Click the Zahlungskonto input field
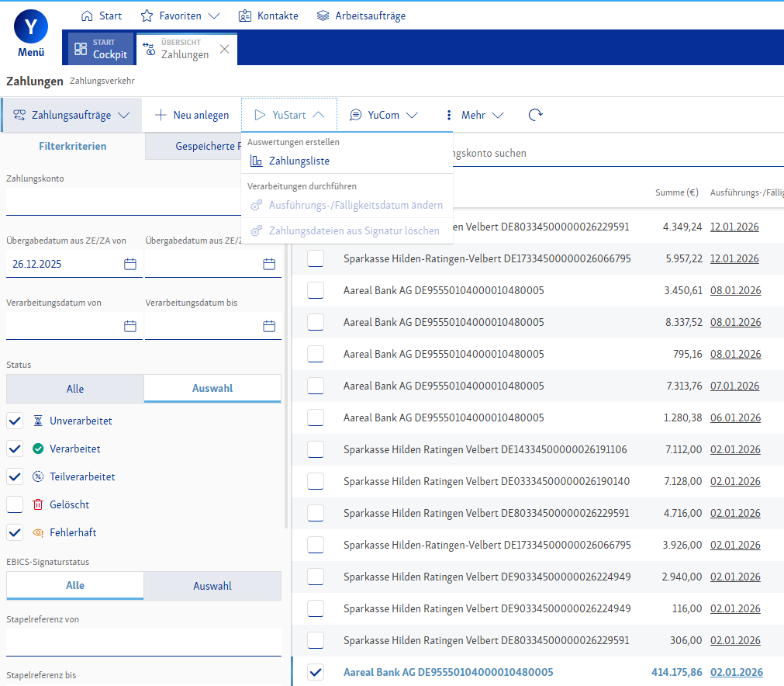784x686 pixels. pyautogui.click(x=143, y=202)
